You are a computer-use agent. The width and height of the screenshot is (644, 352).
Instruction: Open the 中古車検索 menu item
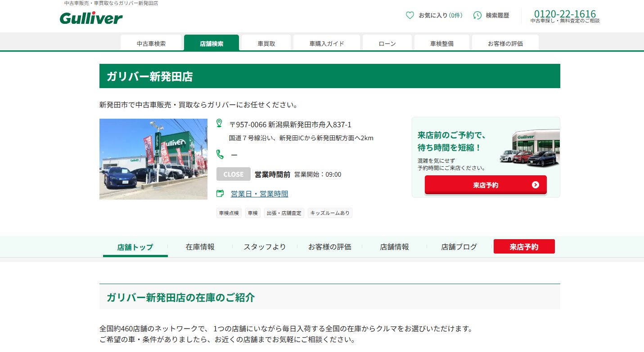coord(151,43)
